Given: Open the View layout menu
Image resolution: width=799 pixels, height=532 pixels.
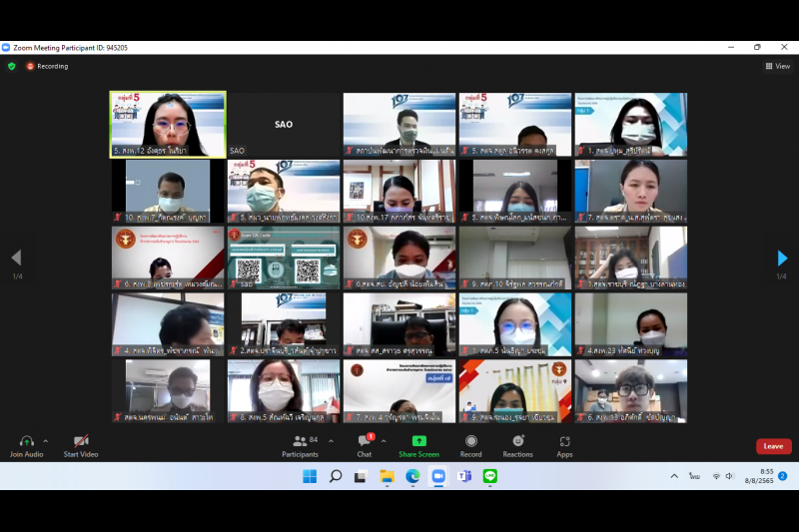Looking at the screenshot, I should [x=776, y=66].
